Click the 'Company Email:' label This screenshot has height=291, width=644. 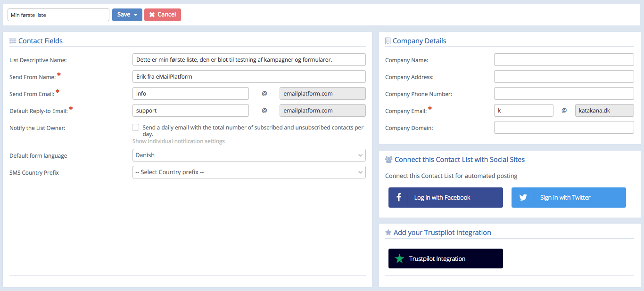pyautogui.click(x=406, y=111)
